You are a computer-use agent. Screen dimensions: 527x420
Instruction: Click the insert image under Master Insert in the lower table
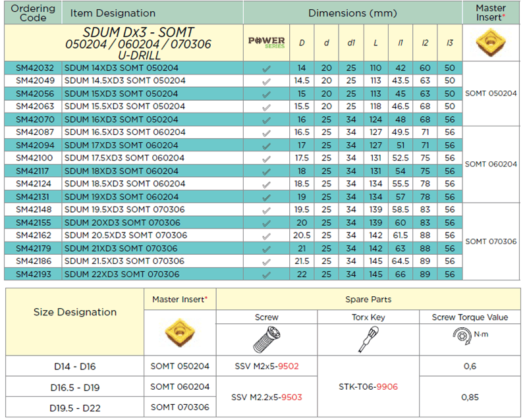point(180,332)
